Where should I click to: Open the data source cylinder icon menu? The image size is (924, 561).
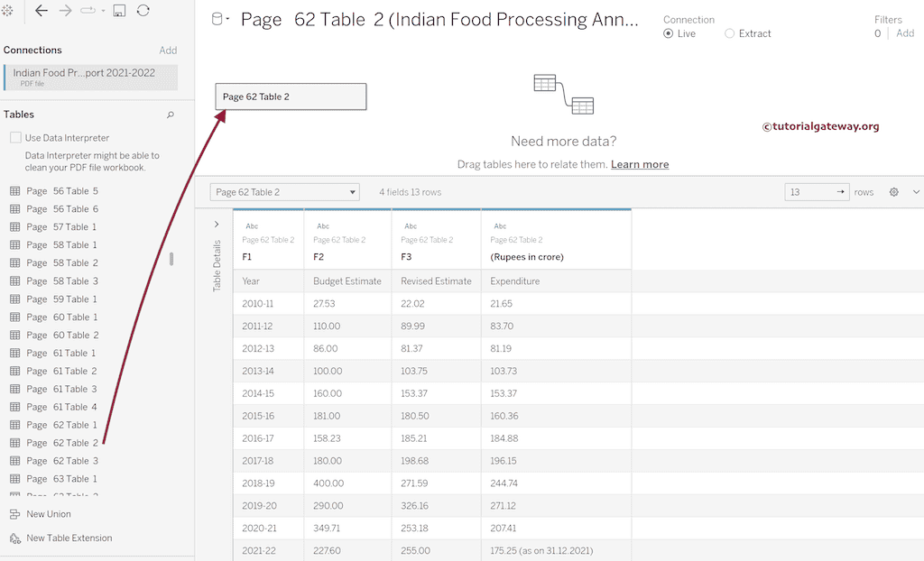point(216,18)
